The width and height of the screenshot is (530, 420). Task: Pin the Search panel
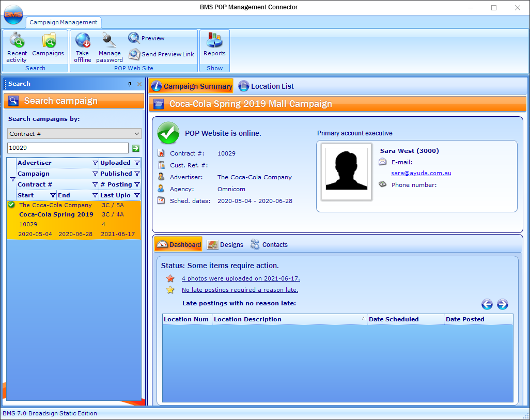tap(130, 84)
